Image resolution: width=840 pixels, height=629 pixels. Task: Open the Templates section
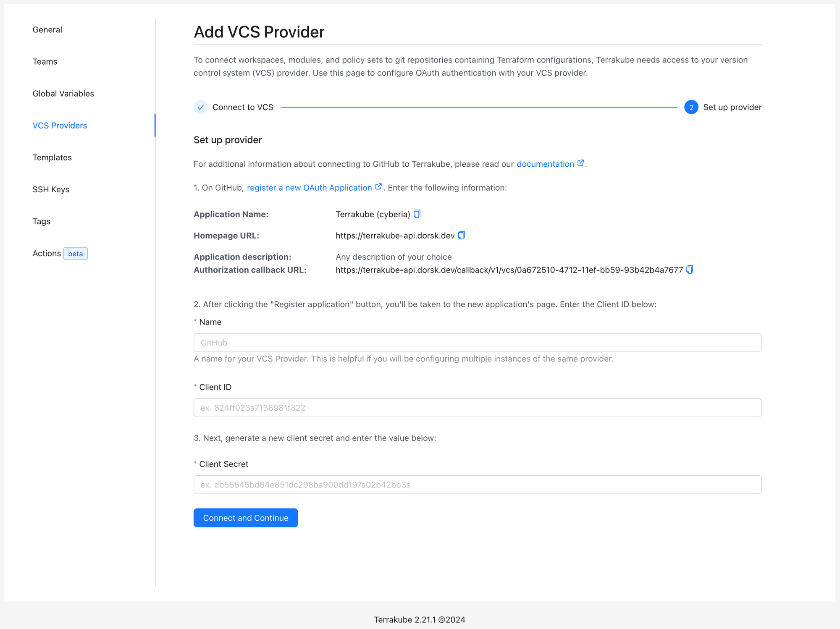pyautogui.click(x=52, y=157)
